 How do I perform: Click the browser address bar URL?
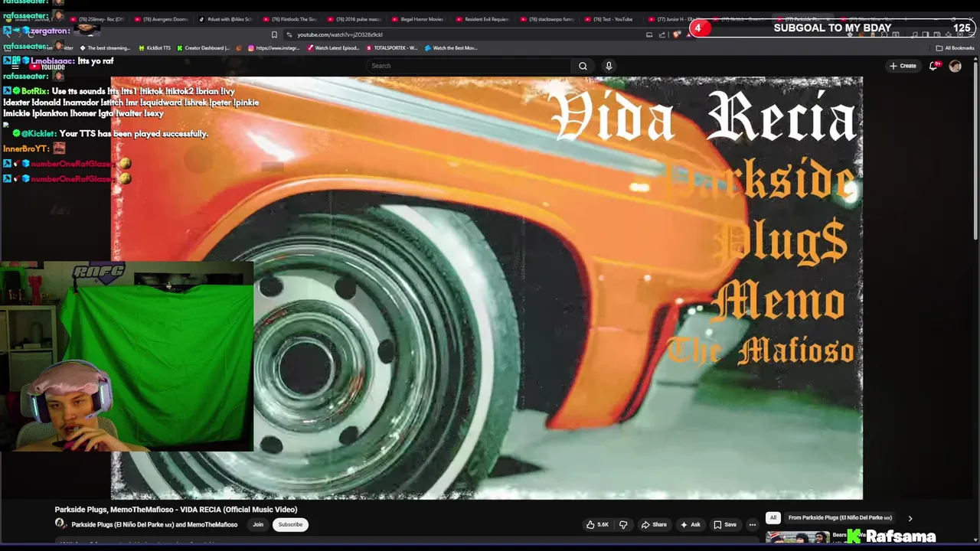(x=340, y=34)
